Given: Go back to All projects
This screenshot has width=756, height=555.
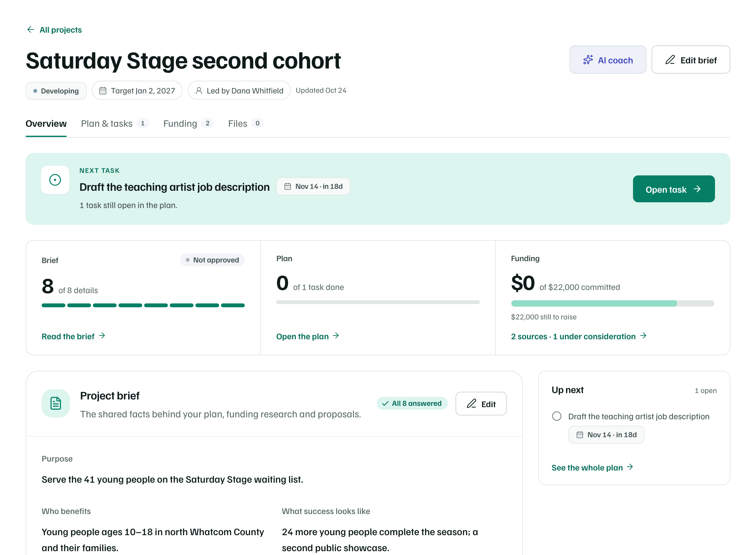Looking at the screenshot, I should [x=54, y=30].
